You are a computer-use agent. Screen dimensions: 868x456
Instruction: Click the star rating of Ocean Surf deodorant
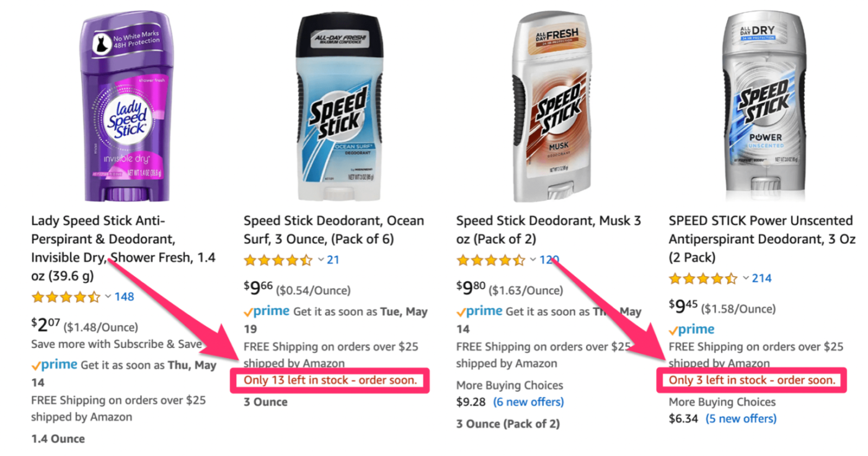pos(278,259)
